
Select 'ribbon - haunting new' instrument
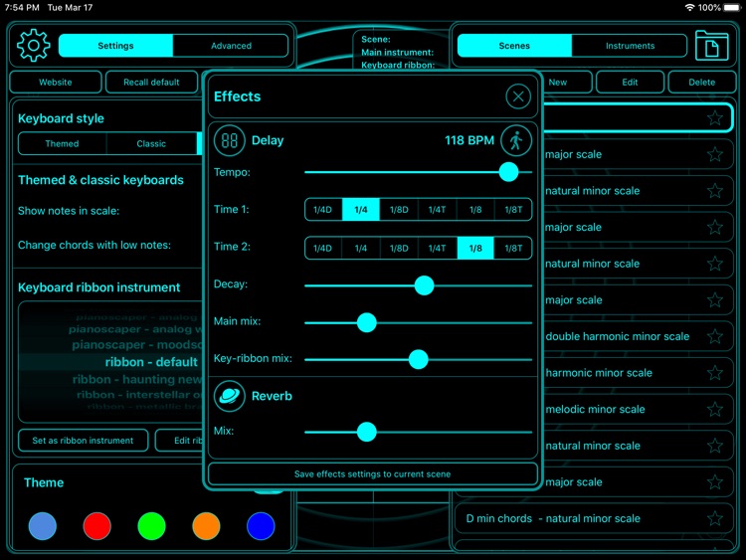tap(137, 379)
